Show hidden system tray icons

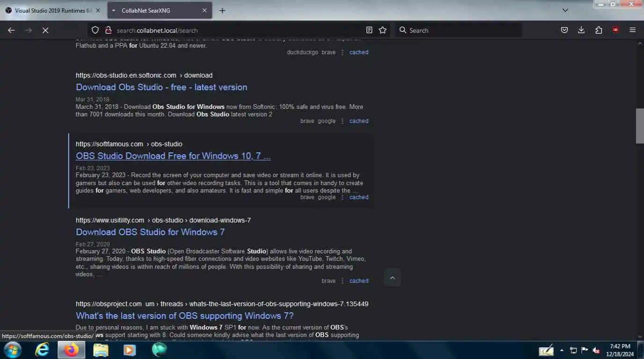coord(562,350)
